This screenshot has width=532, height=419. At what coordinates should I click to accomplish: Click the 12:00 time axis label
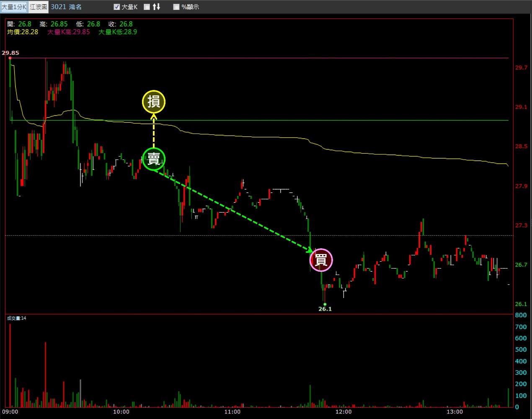tap(343, 411)
